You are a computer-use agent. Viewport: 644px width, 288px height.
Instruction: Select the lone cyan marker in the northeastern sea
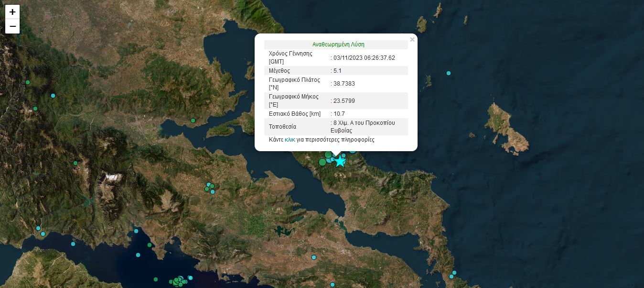pos(449,73)
